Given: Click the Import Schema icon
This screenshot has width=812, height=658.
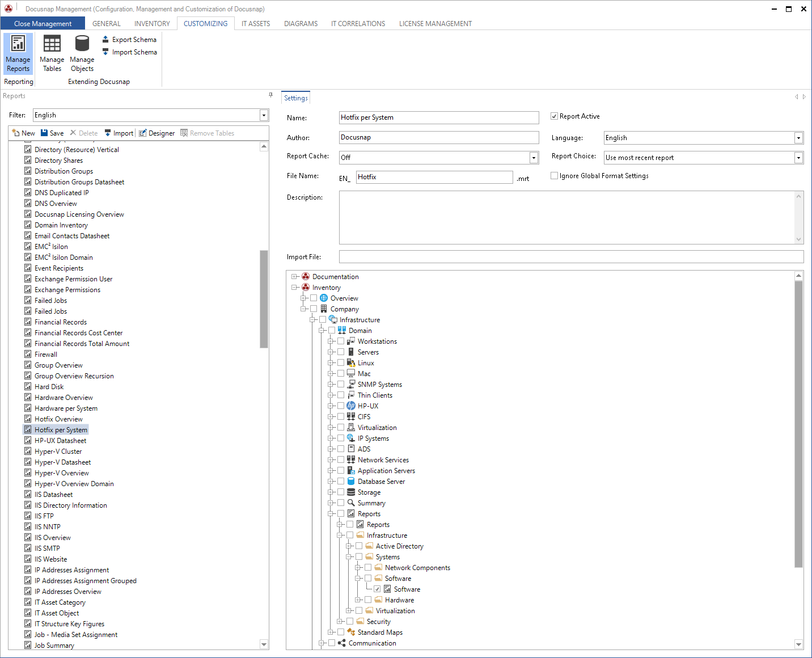Looking at the screenshot, I should (105, 52).
